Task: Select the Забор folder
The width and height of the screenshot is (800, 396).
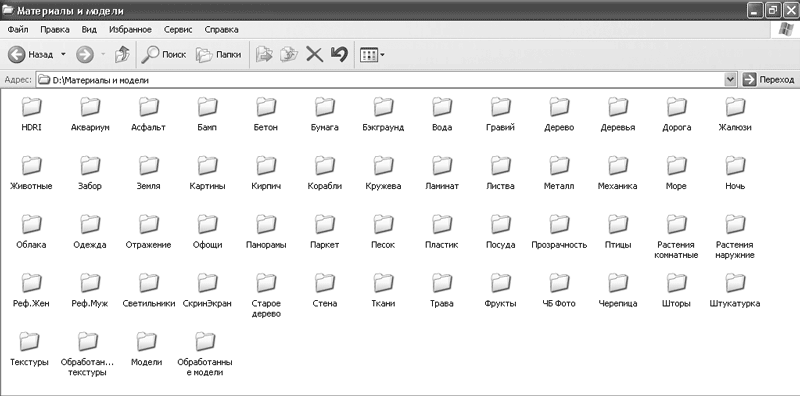Action: point(90,174)
